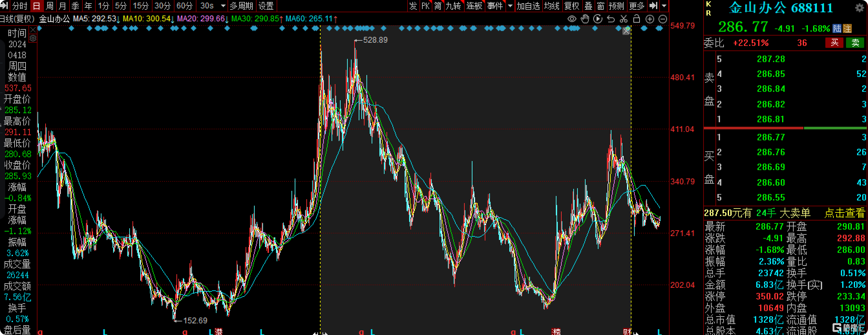
Task: Click the right arrow-bar icon in toolbar
Action: click(x=654, y=6)
